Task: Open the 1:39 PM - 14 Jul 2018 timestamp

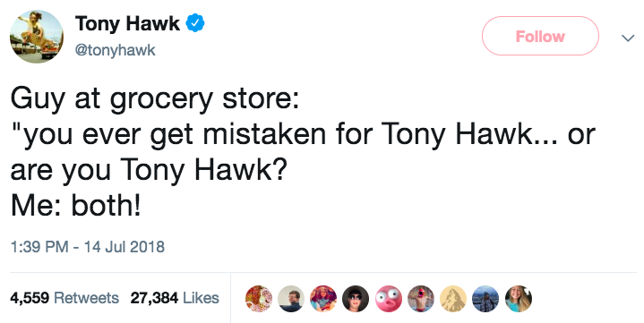Action: point(88,247)
